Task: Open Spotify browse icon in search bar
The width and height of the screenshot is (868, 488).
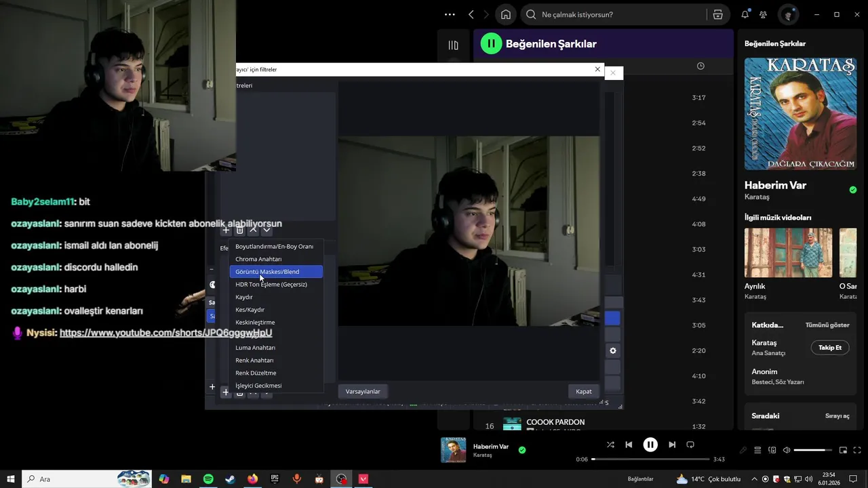Action: (x=718, y=14)
